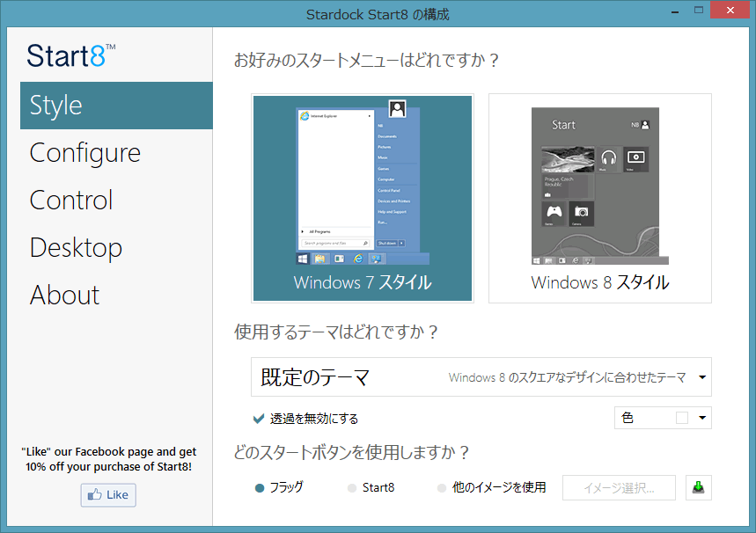Go to the Control tab

point(71,201)
